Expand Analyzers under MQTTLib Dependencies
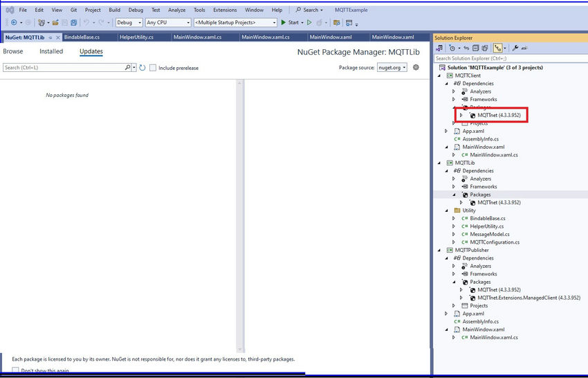Image resolution: width=588 pixels, height=378 pixels. tap(454, 179)
